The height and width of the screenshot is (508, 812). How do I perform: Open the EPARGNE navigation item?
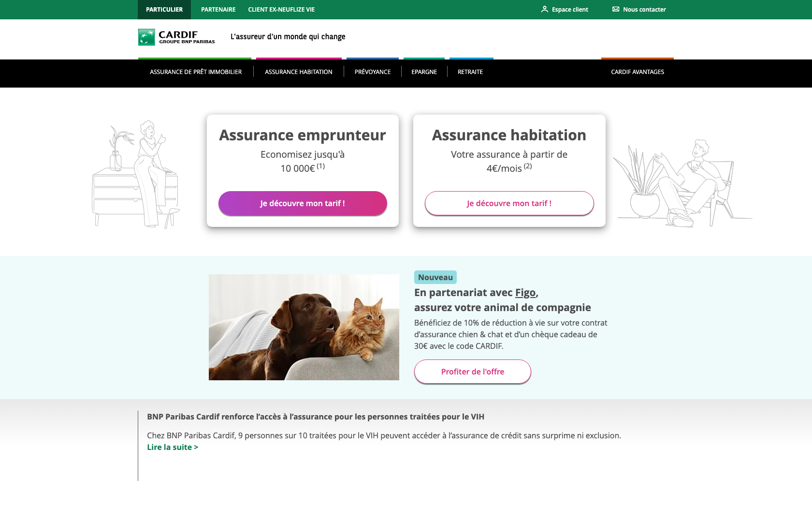point(424,72)
